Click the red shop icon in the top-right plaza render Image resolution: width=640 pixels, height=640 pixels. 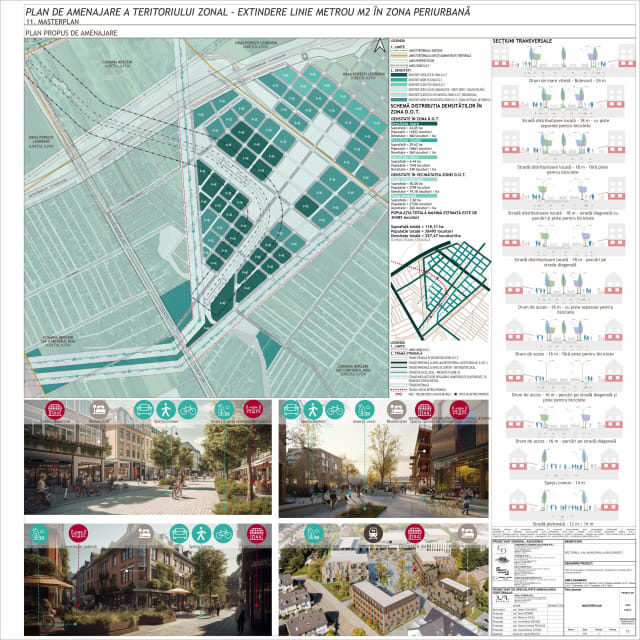point(424,410)
